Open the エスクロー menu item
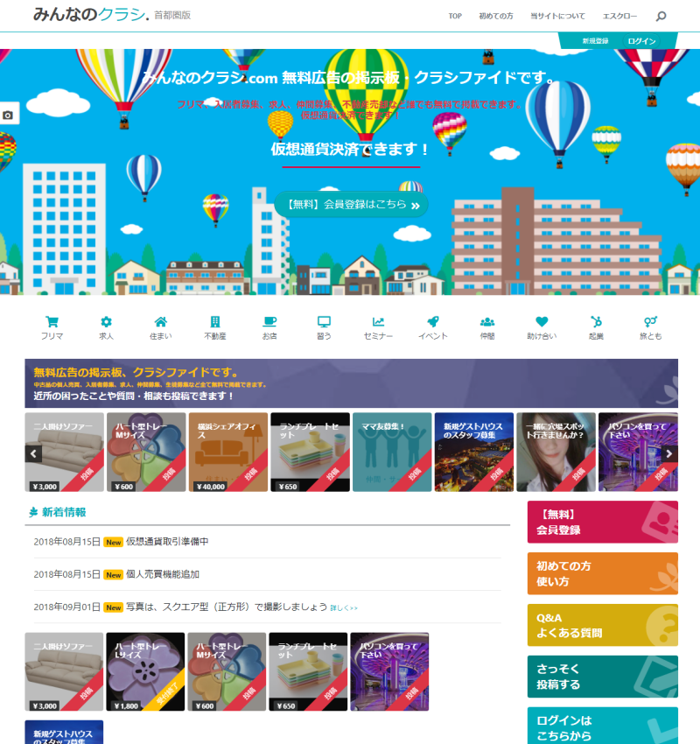The width and height of the screenshot is (700, 744). (x=619, y=16)
